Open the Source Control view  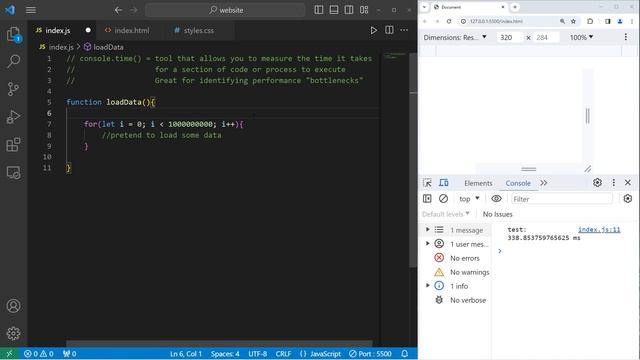(13, 89)
